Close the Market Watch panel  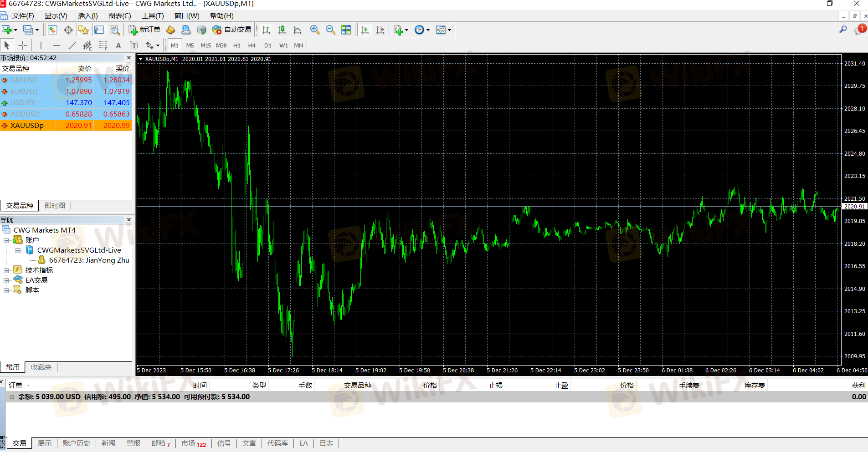129,58
